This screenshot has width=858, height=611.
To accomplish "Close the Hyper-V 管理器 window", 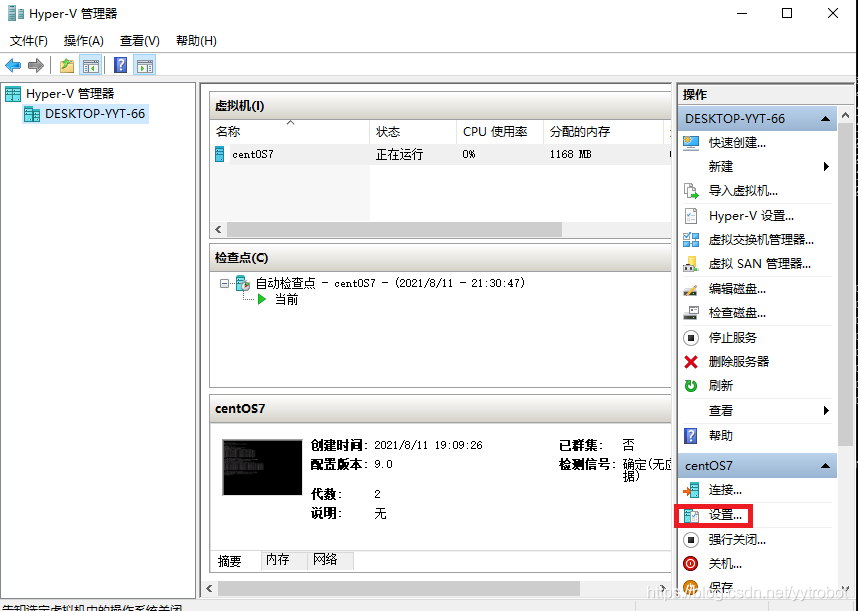I will [x=833, y=13].
